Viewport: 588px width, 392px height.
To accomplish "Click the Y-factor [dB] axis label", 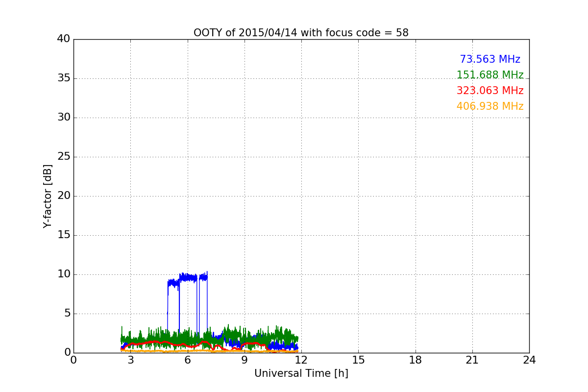I will pyautogui.click(x=47, y=196).
